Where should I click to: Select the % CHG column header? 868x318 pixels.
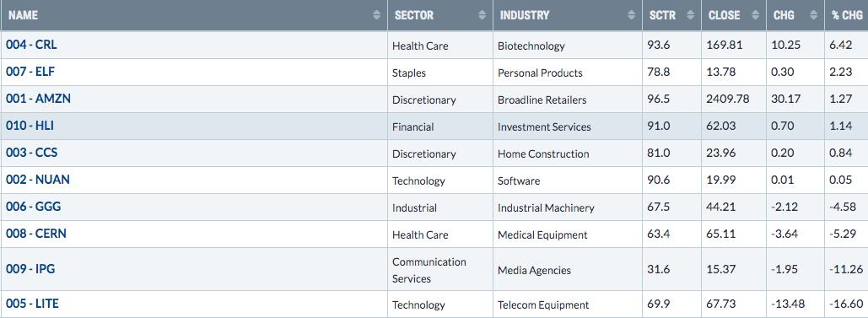point(846,15)
